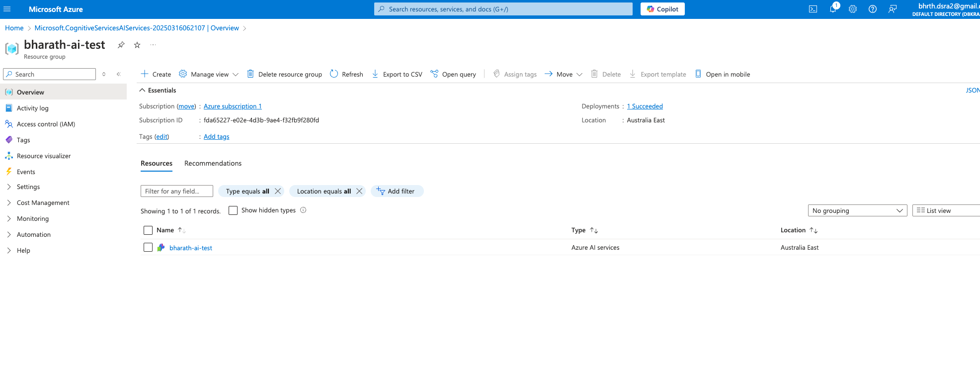Viewport: 980px width, 392px height.
Task: Click the left menu Search box
Action: (49, 74)
